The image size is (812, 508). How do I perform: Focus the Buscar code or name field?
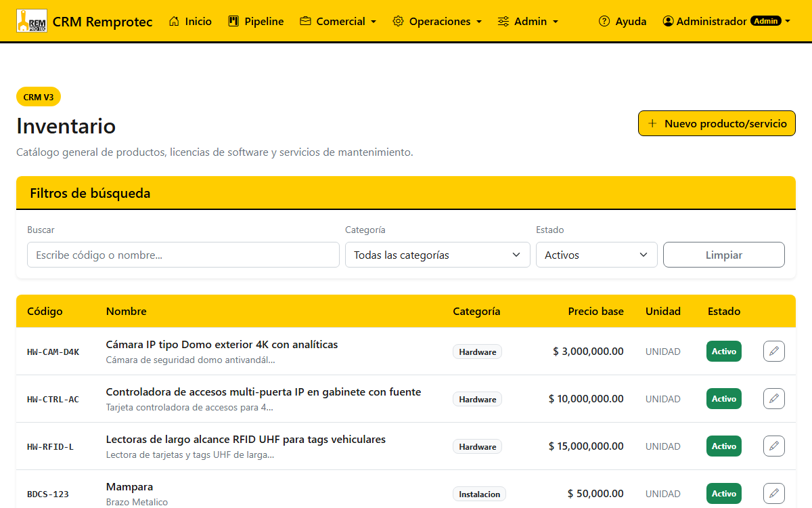(183, 255)
